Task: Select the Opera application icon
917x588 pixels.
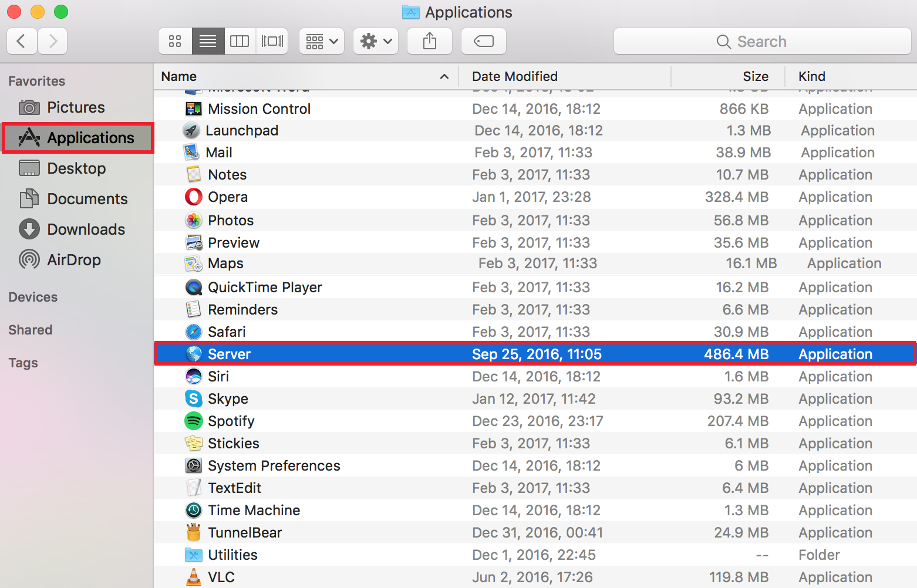Action: (193, 197)
